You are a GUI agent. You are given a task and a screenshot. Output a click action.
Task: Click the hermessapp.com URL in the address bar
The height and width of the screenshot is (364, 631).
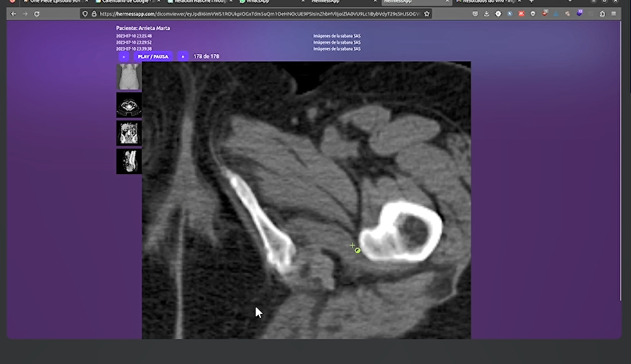pos(260,14)
